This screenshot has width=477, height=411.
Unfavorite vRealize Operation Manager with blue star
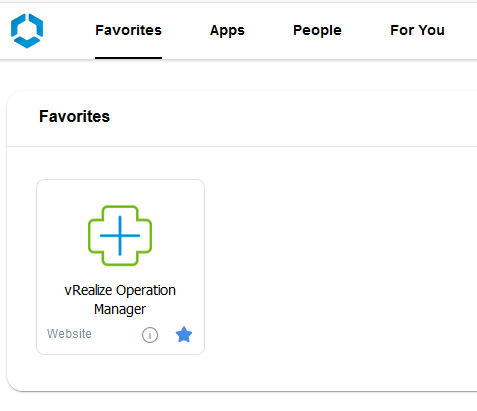(x=184, y=334)
